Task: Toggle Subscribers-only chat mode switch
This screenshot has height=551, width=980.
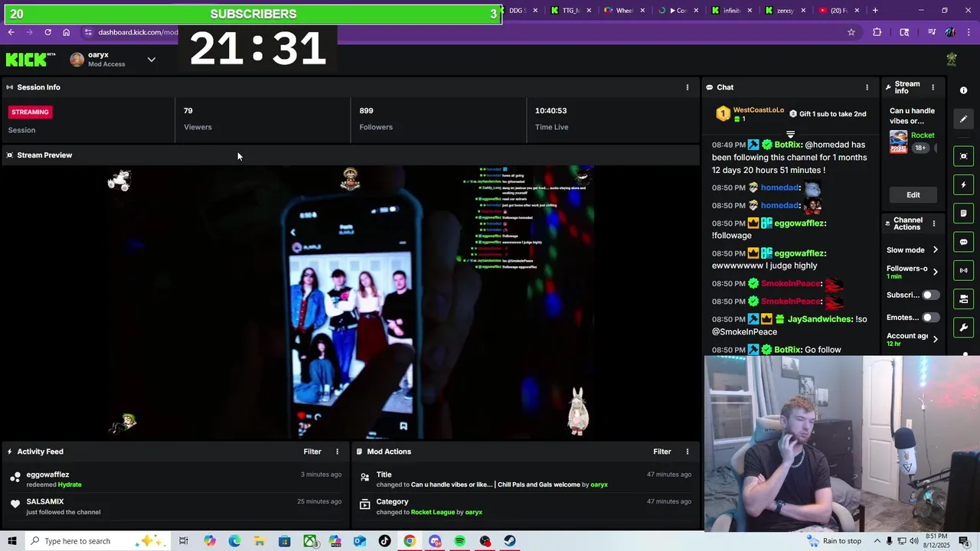Action: tap(930, 295)
